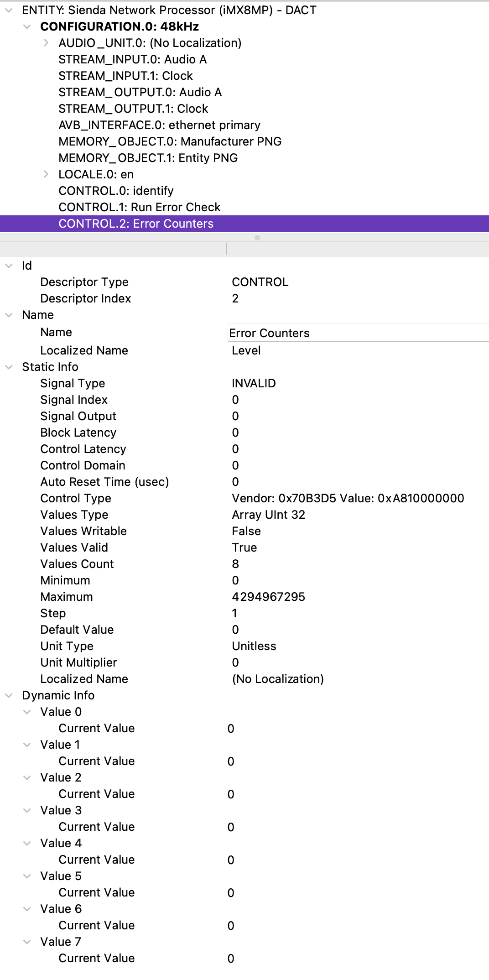
Task: Click the Default Value label
Action: pos(77,630)
